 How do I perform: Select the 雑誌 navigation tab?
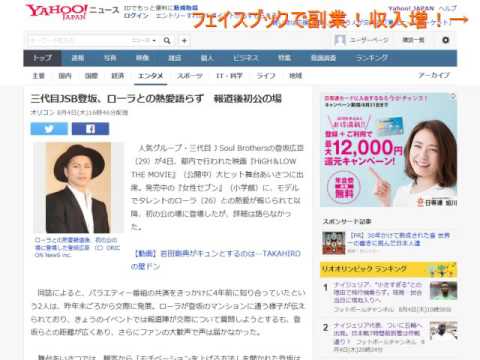(x=174, y=58)
